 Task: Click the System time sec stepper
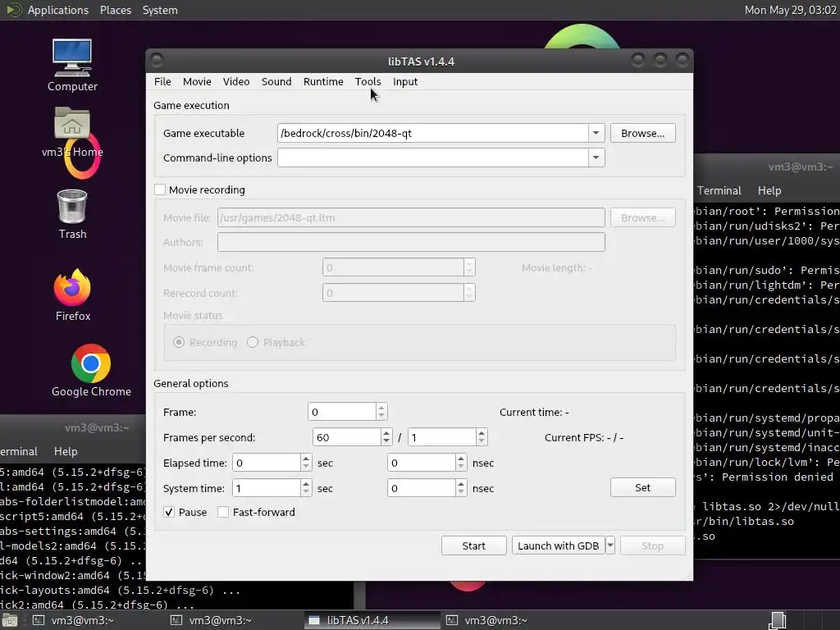306,488
